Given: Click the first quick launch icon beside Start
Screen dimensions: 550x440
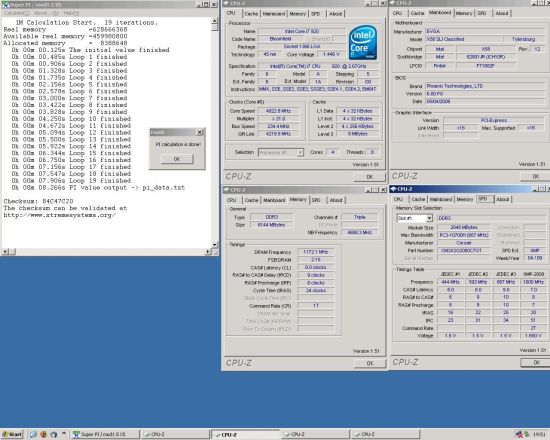Looking at the screenshot, I should pos(33,434).
